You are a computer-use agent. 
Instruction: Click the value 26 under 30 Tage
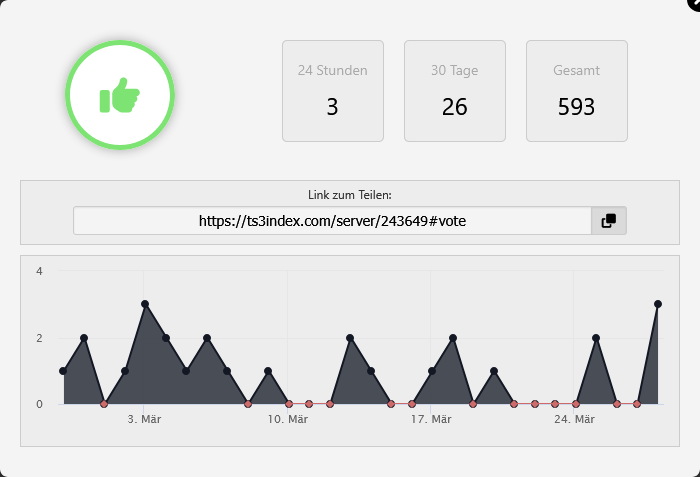point(454,107)
